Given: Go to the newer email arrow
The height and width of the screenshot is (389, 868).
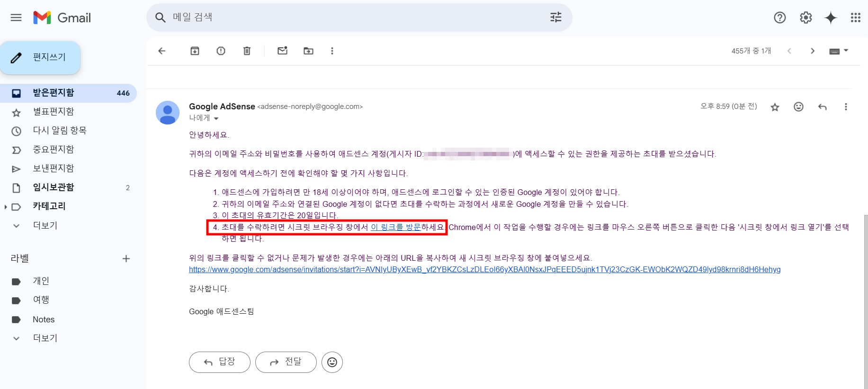Looking at the screenshot, I should coord(789,51).
